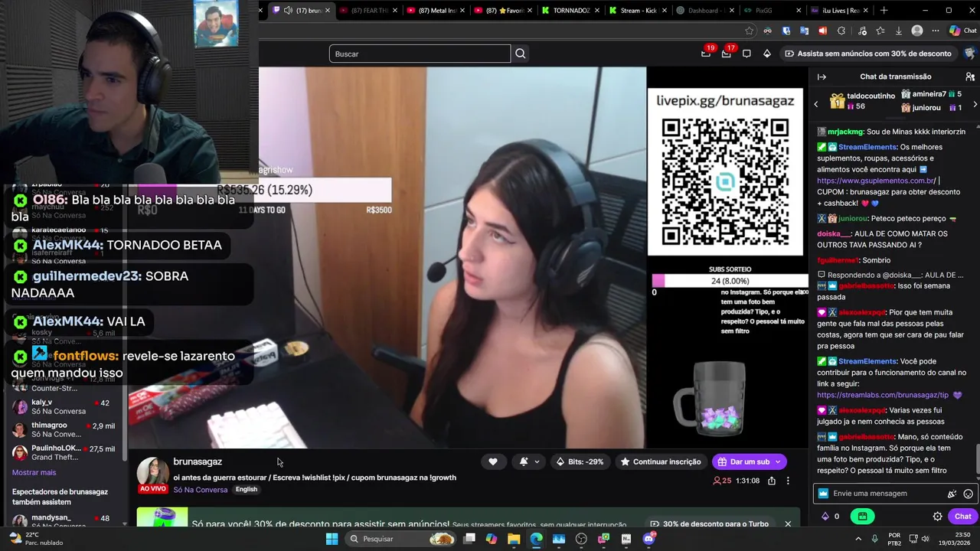Click Dar um sub button
Viewport: 980px width, 551px height.
[749, 461]
